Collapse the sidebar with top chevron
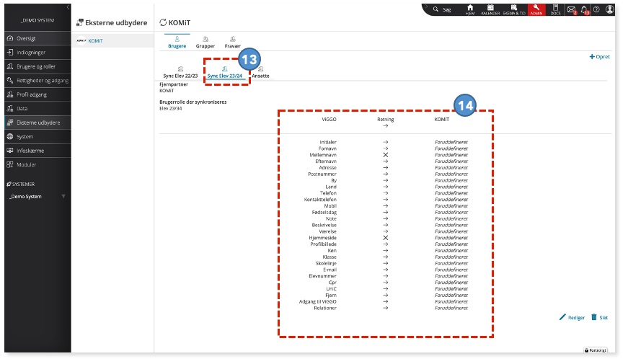This screenshot has height=364, width=628. point(68,7)
